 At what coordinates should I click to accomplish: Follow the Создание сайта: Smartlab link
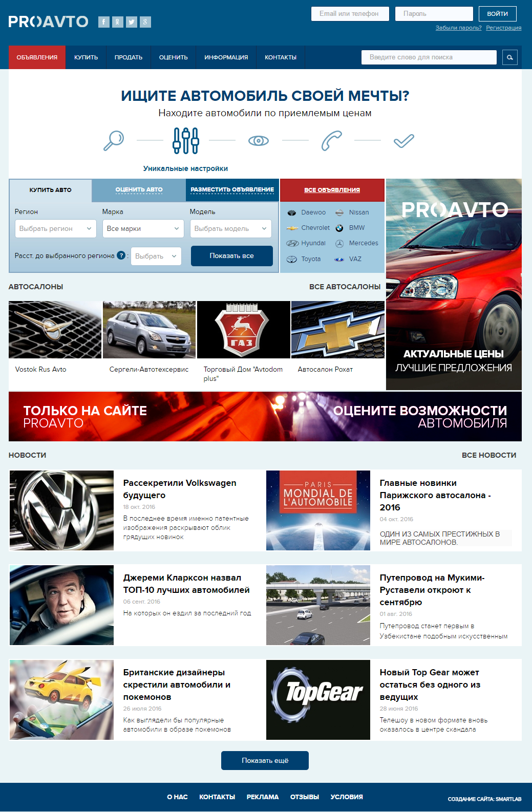tap(484, 799)
